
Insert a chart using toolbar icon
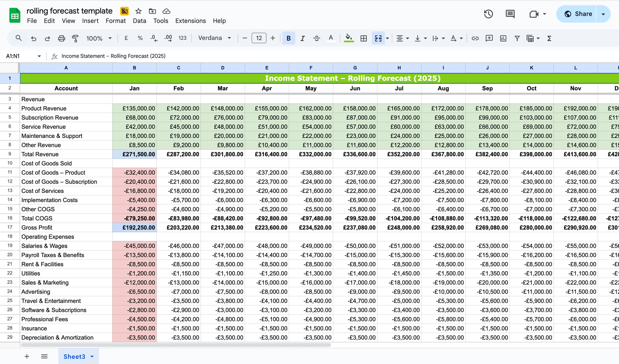pyautogui.click(x=503, y=38)
